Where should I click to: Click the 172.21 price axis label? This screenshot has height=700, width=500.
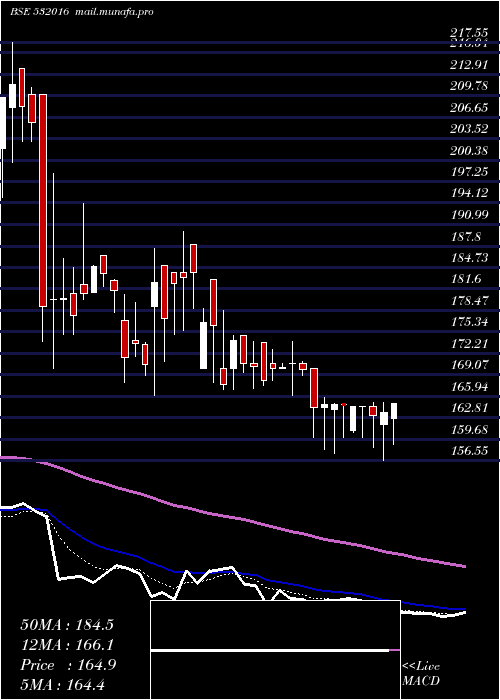coord(468,343)
